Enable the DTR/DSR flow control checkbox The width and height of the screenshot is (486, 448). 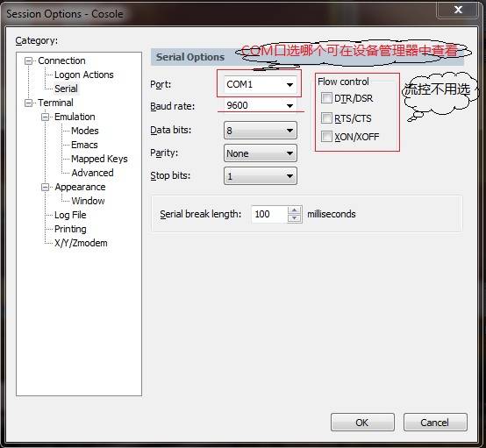click(x=326, y=98)
